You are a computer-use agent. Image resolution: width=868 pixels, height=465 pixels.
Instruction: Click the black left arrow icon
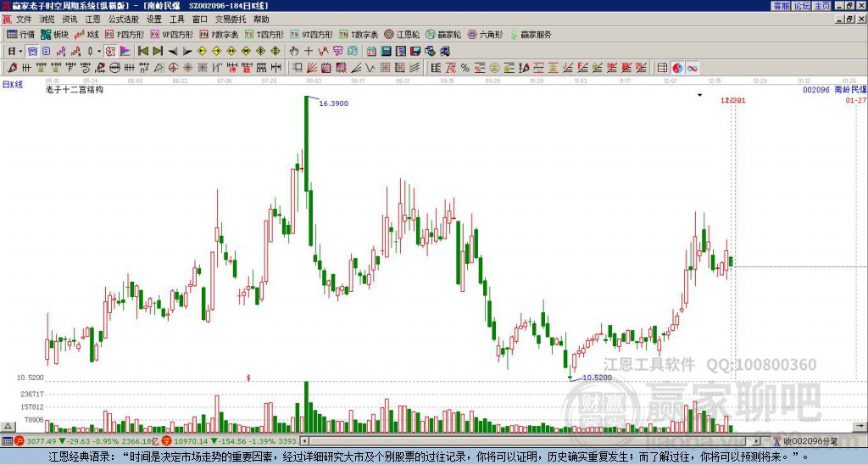coord(173,51)
